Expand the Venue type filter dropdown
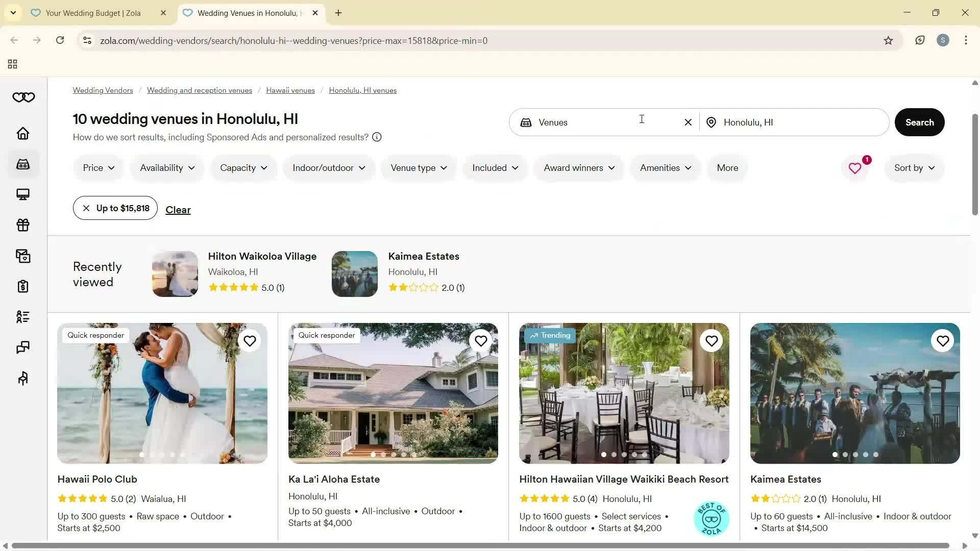This screenshot has width=980, height=551. pyautogui.click(x=419, y=168)
